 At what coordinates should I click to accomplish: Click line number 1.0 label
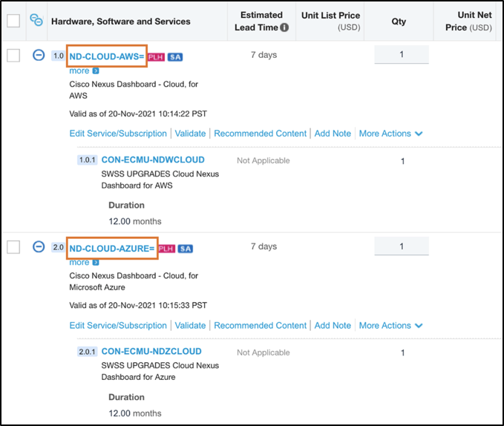pyautogui.click(x=59, y=56)
